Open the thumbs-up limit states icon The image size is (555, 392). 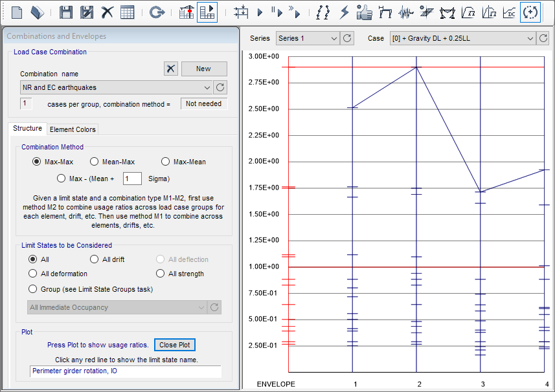(364, 12)
